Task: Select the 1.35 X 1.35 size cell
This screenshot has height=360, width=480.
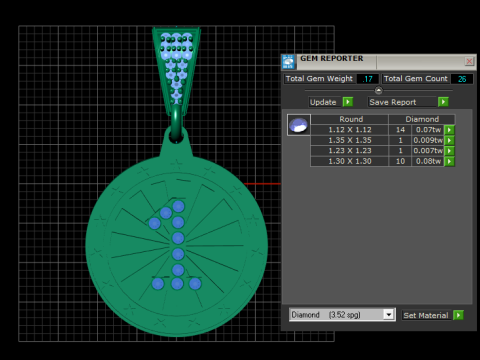Action: click(350, 140)
